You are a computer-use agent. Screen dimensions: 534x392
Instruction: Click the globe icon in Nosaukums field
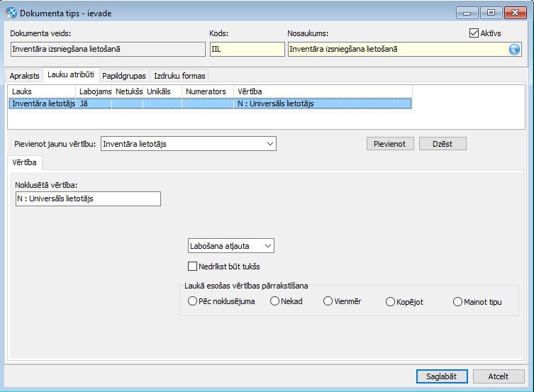[514, 50]
